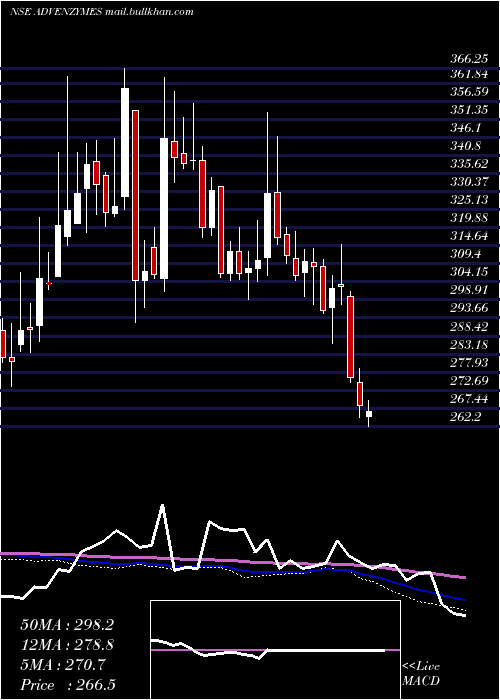Click the price label 351.35

[469, 110]
